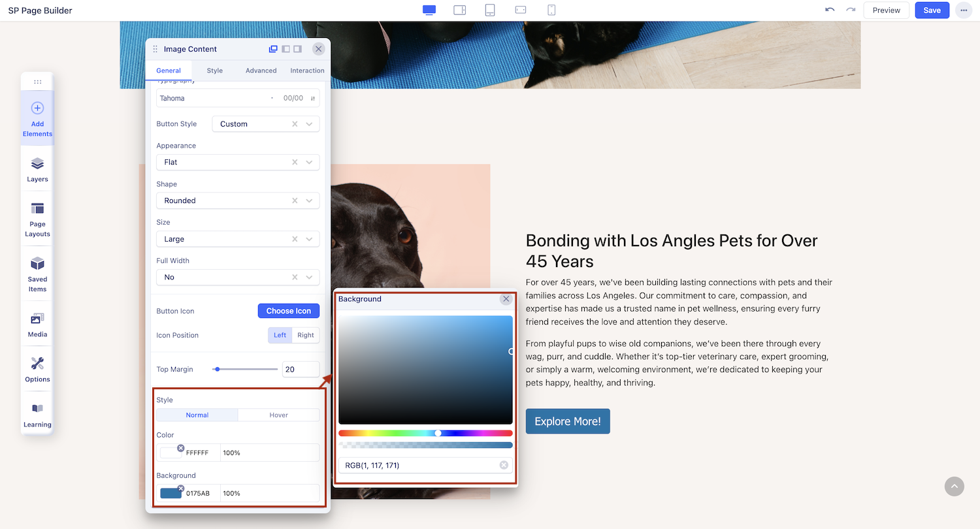Switch to desktop device view
The image size is (980, 529).
[429, 10]
